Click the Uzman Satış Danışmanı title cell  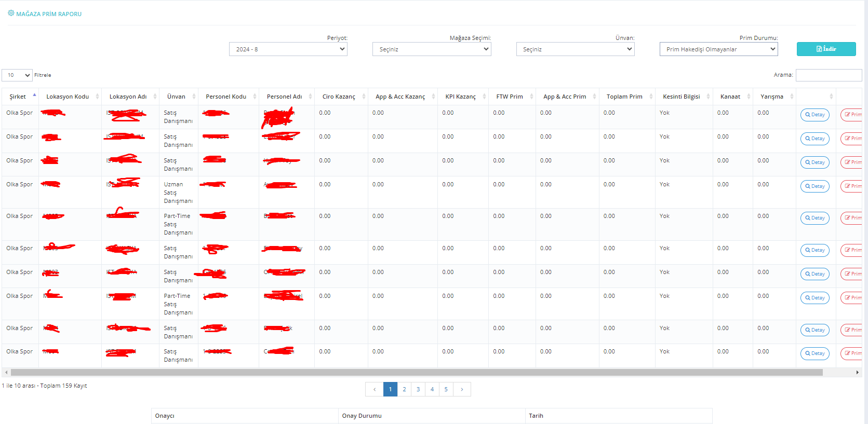click(x=178, y=193)
